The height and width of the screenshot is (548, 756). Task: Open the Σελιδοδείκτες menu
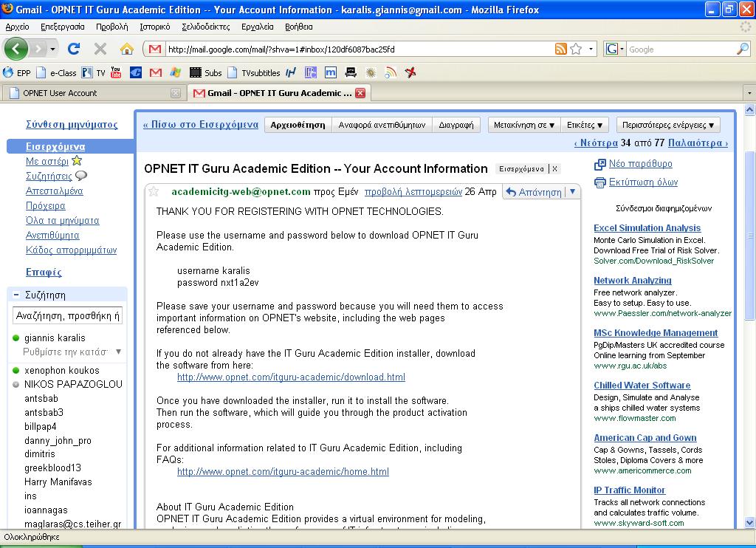(206, 27)
